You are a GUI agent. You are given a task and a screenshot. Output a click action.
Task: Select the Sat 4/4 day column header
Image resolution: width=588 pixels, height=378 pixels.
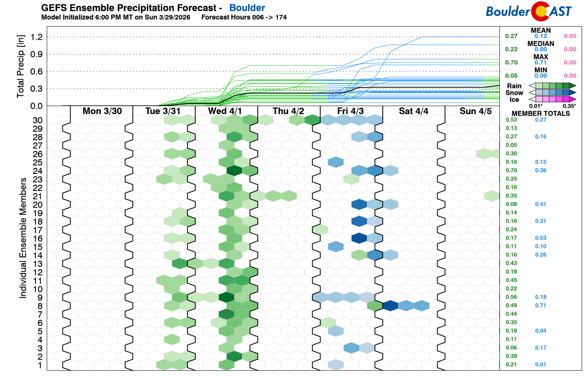[x=413, y=111]
